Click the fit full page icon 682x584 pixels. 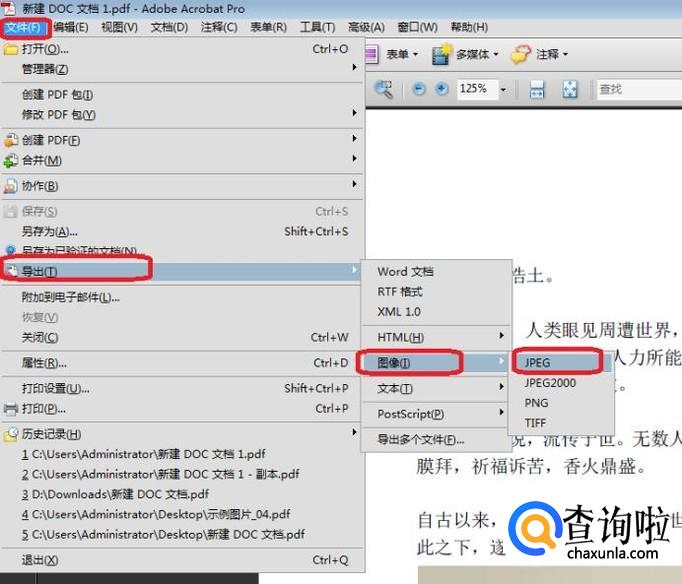[x=569, y=89]
